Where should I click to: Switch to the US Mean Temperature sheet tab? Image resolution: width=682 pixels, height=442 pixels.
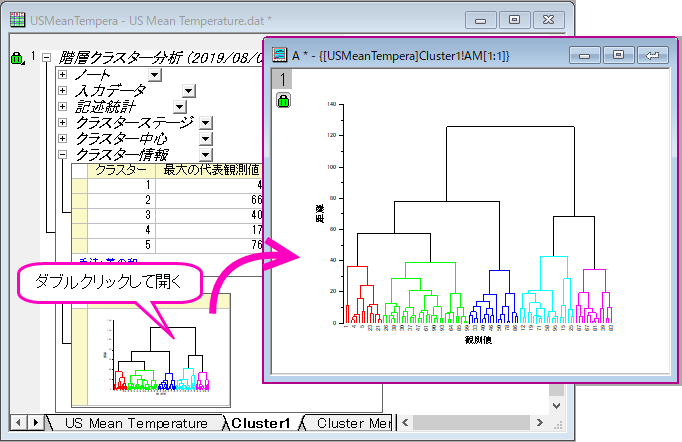tap(136, 423)
